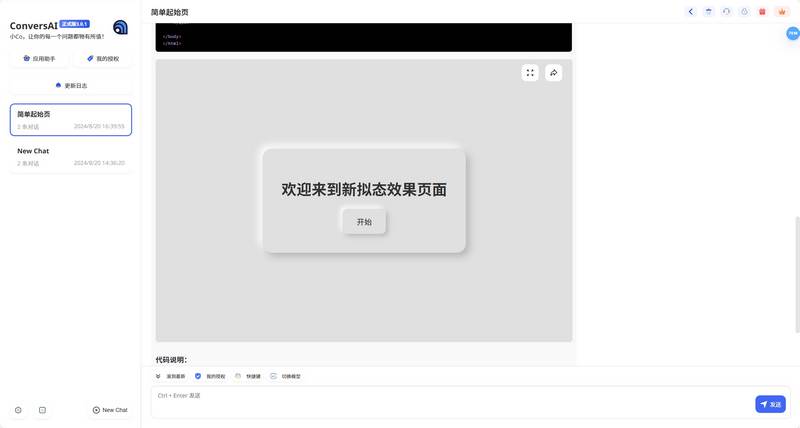Open 应用助手 from the sidebar
Screen dimensions: 800x428
click(39, 59)
